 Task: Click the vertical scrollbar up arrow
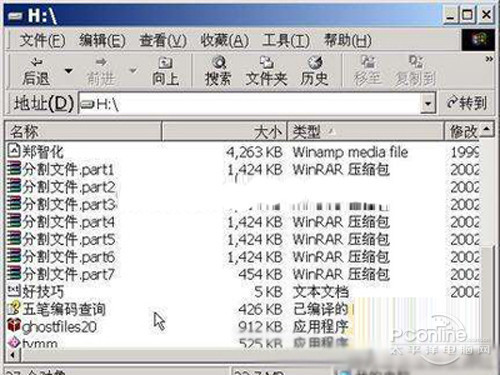[x=487, y=130]
